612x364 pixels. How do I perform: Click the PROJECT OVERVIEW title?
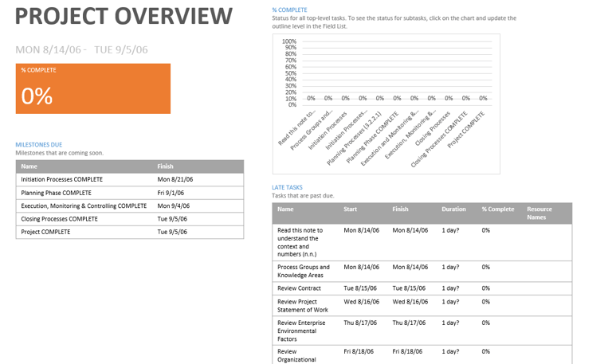click(124, 17)
